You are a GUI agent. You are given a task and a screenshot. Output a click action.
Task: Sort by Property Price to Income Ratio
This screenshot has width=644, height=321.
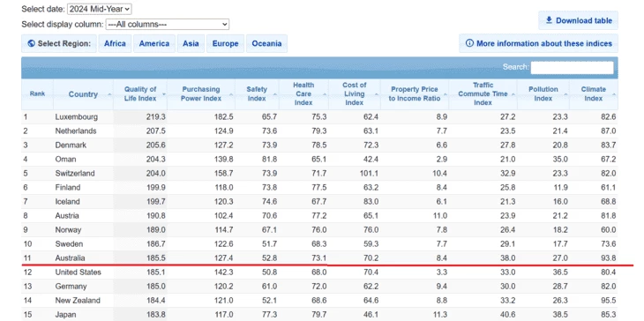415,94
